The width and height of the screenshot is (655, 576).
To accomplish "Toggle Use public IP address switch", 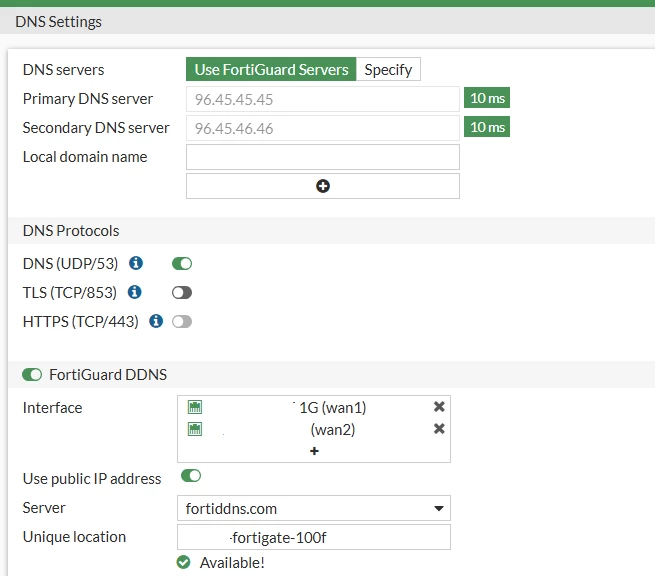I will pos(191,476).
